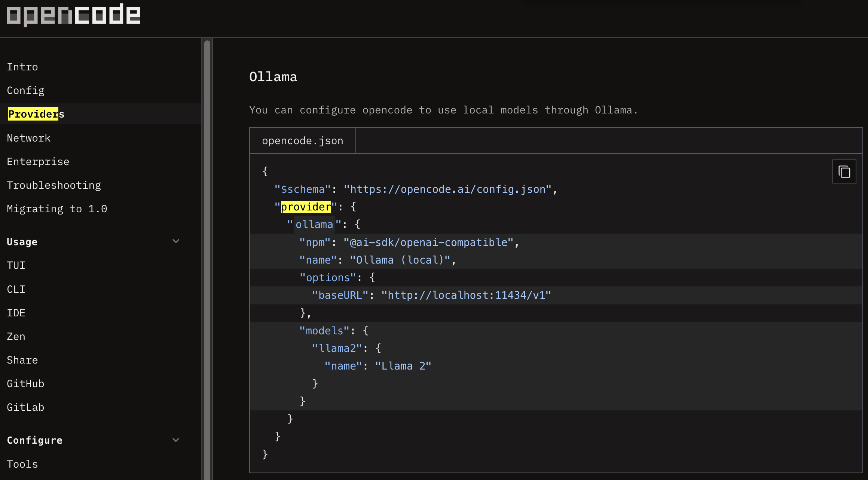Collapse the Configure section chevron
This screenshot has height=480, width=868.
(176, 440)
